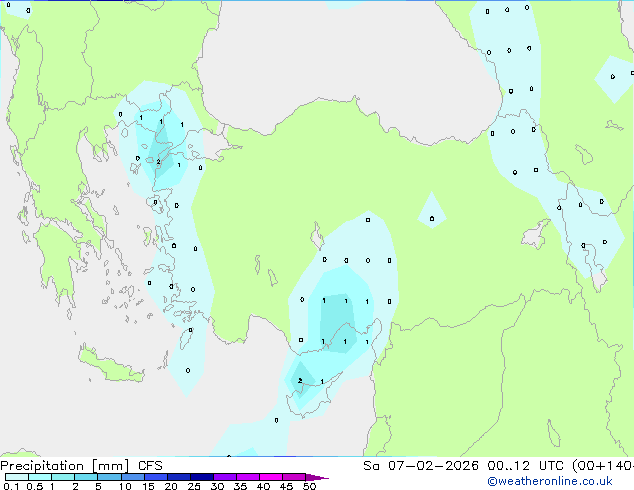Screen dimensions: 634x490
Task: Select legend swatch between 10 and 15
Action: tap(132, 477)
